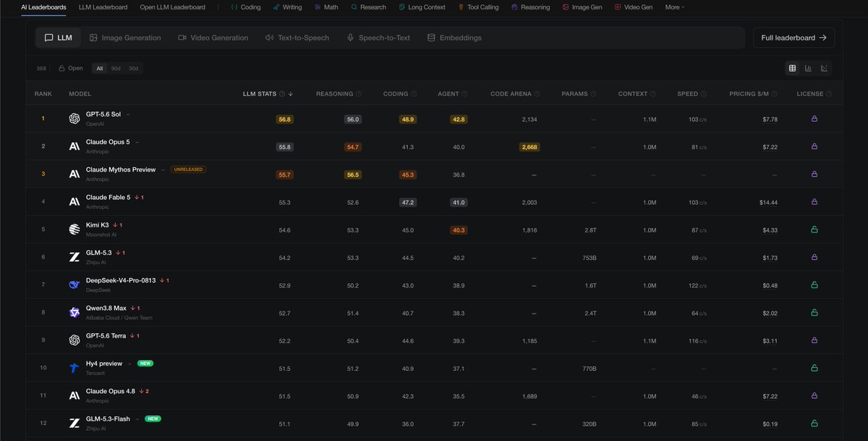Switch to scatter plot view icon
868x441 pixels.
pyautogui.click(x=824, y=68)
